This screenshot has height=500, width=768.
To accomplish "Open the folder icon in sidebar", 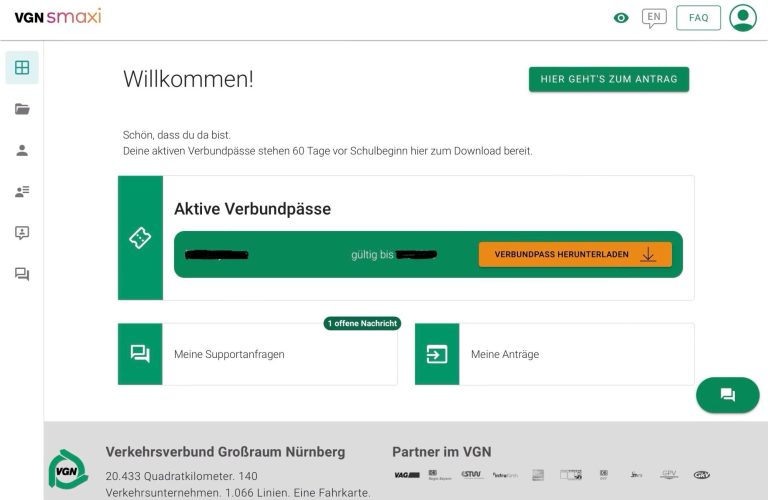I will pos(22,109).
